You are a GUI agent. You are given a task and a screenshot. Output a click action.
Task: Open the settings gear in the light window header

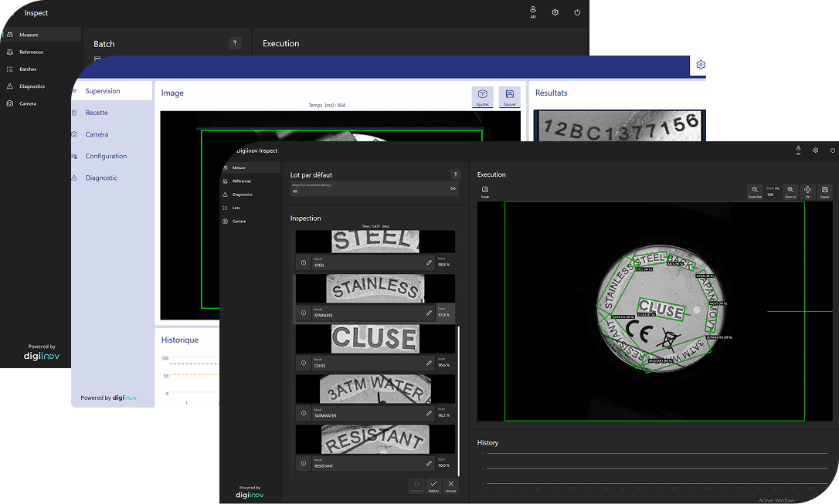701,65
